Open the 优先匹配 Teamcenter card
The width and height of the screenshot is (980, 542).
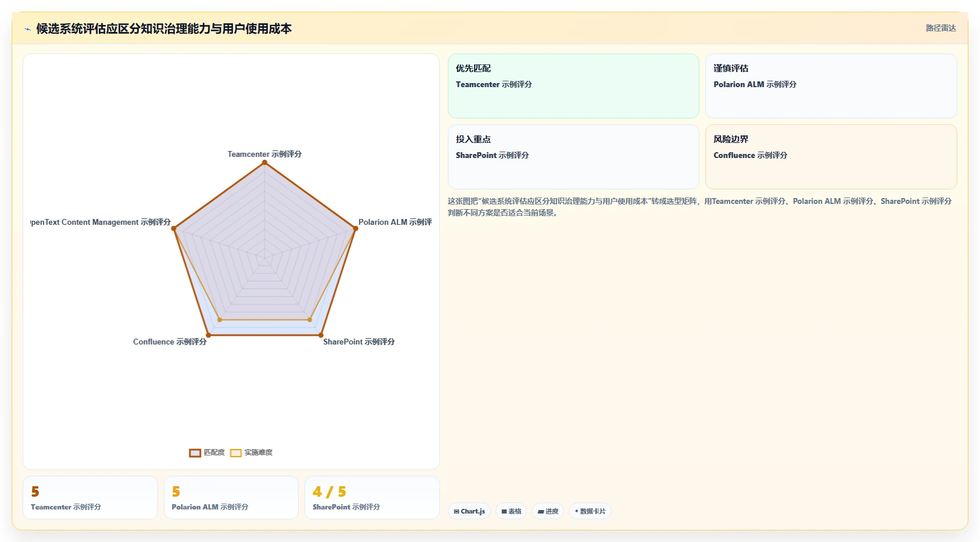click(x=573, y=86)
